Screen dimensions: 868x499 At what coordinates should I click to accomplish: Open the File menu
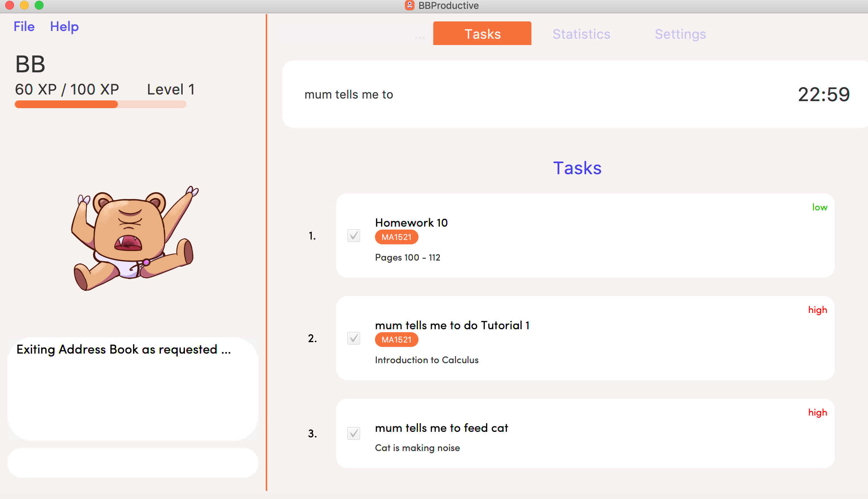24,27
